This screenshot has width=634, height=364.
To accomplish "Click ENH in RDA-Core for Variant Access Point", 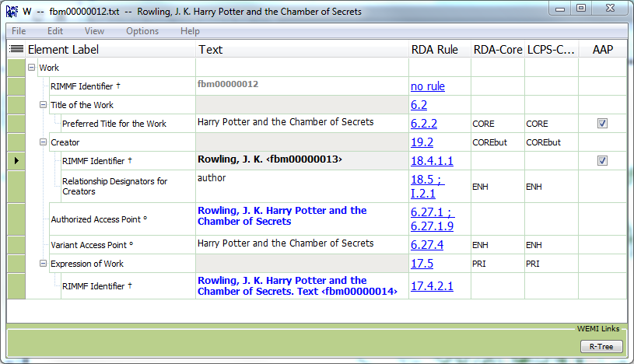I will [x=480, y=245].
